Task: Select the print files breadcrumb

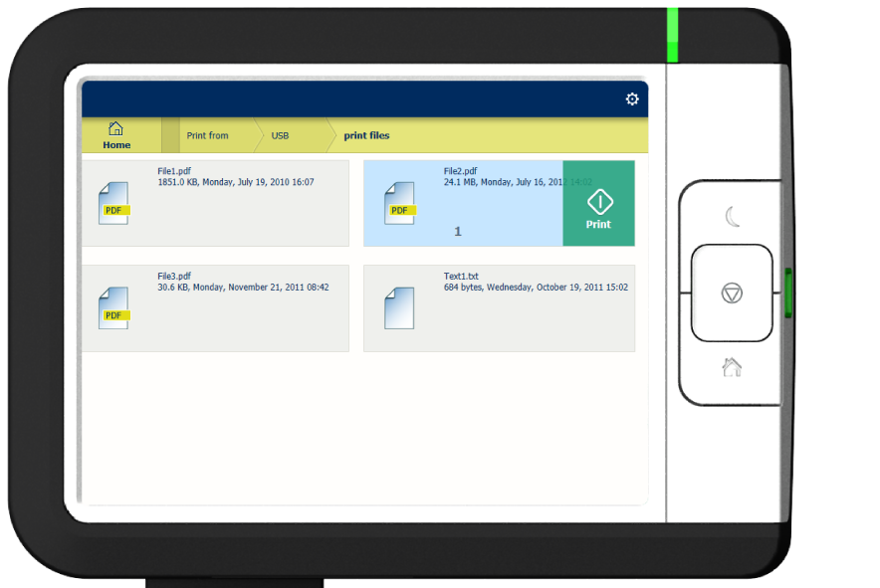Action: pyautogui.click(x=366, y=135)
